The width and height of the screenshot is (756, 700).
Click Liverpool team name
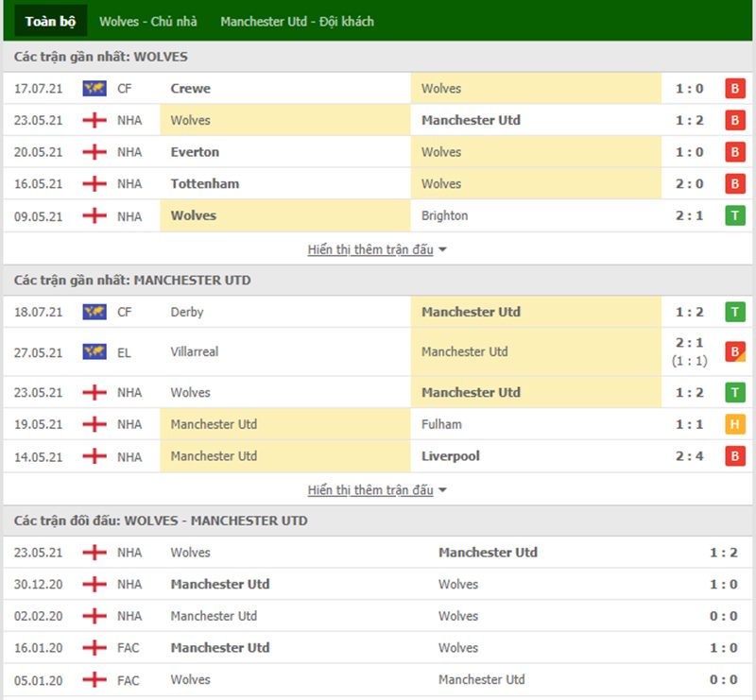[451, 456]
